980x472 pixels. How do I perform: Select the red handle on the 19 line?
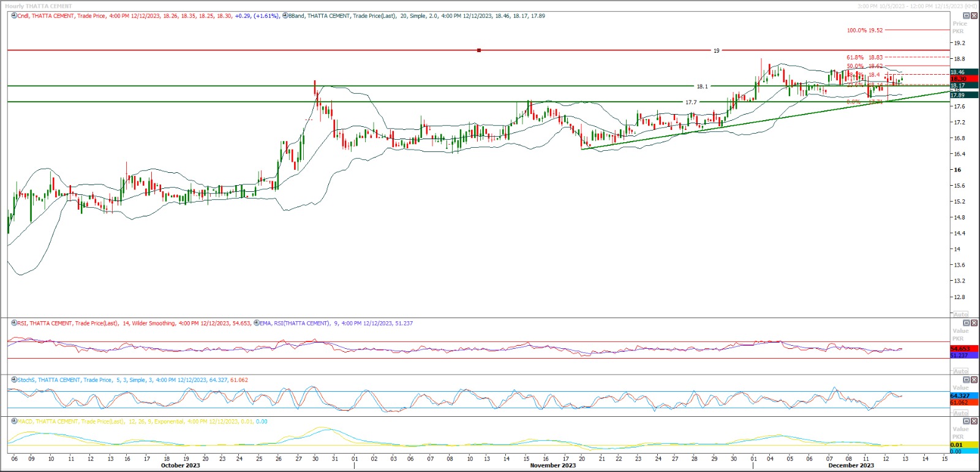(x=479, y=50)
